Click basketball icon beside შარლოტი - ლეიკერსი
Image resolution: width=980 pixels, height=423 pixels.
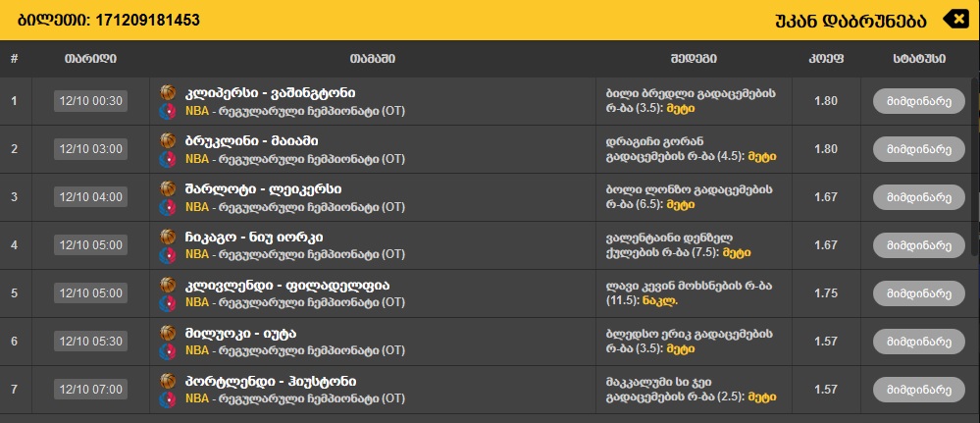167,188
